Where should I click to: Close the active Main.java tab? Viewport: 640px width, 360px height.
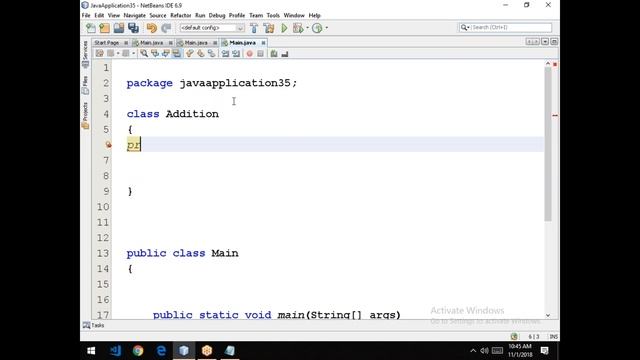pos(263,43)
